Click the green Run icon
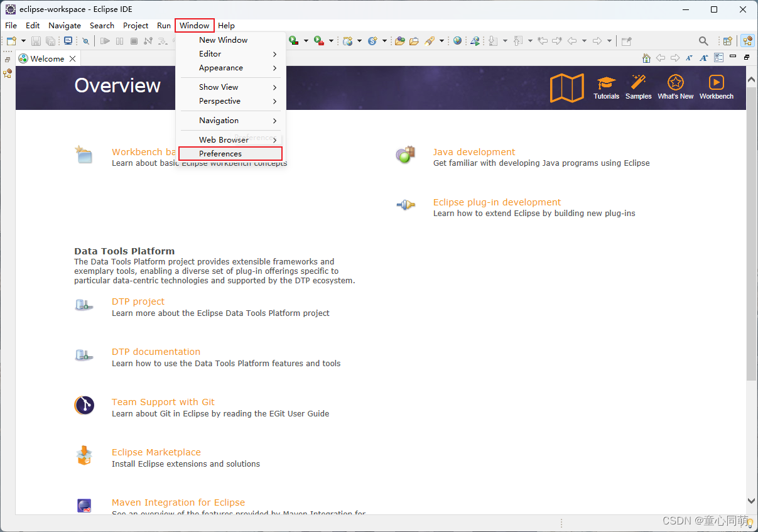This screenshot has height=532, width=758. click(293, 41)
